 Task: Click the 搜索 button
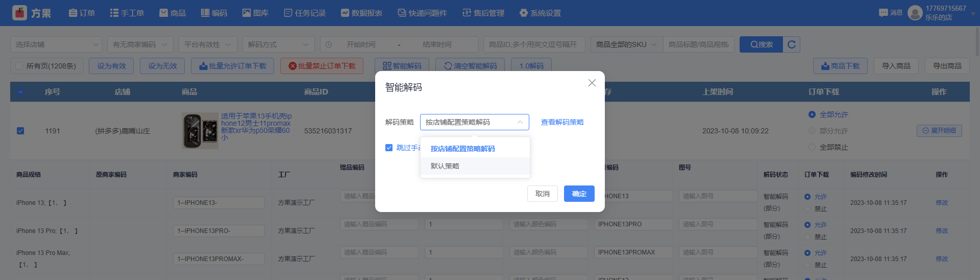coord(762,44)
